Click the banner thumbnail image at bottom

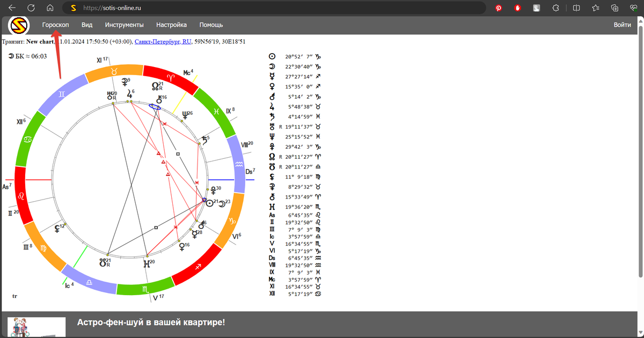(36, 327)
